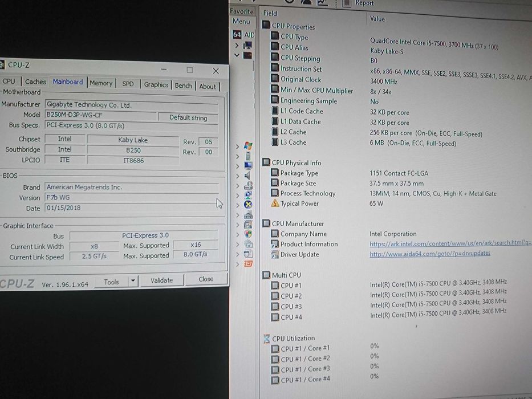Select the Devices icon in AIDA64 tree
Viewport: 532px width, 399px height.
point(248,215)
